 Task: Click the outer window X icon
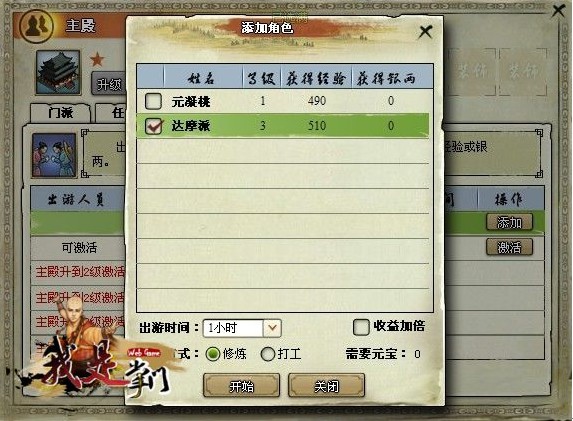pos(558,10)
